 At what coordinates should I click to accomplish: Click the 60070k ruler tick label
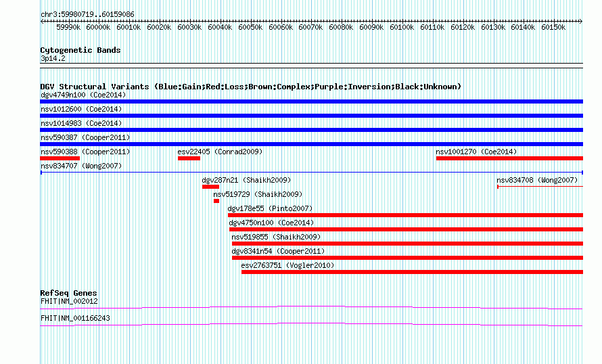tap(310, 27)
